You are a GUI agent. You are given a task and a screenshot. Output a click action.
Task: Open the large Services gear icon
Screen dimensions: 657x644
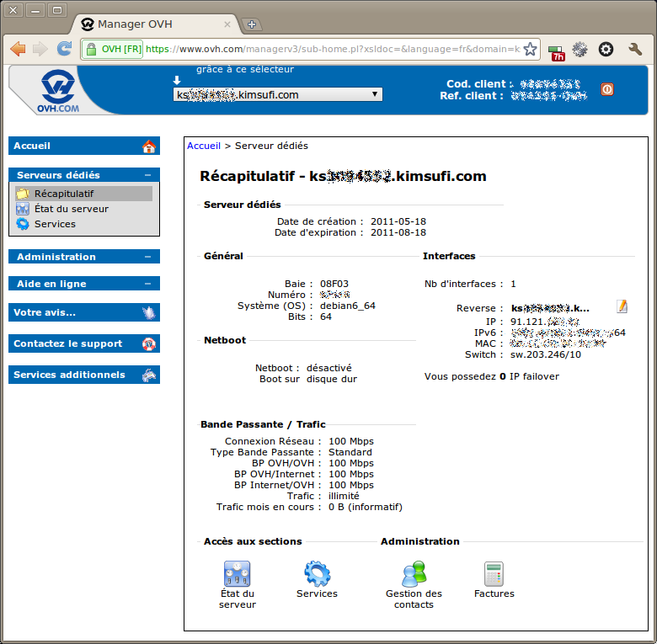318,573
